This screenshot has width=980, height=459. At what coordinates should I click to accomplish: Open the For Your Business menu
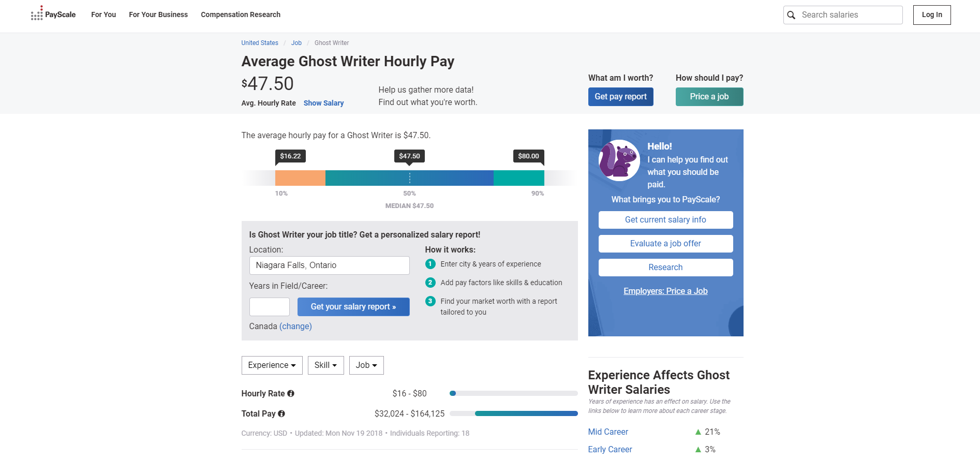pyautogui.click(x=158, y=14)
